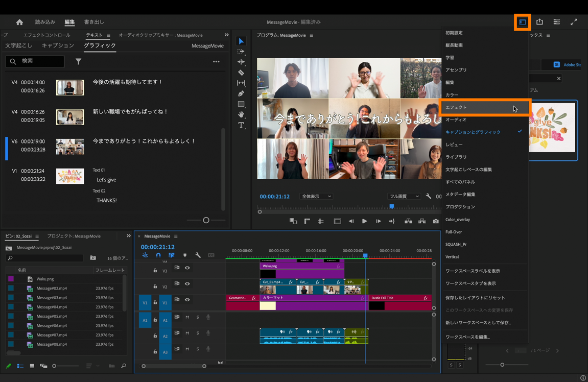Mute audio track A2
The width and height of the screenshot is (588, 382).
(187, 333)
